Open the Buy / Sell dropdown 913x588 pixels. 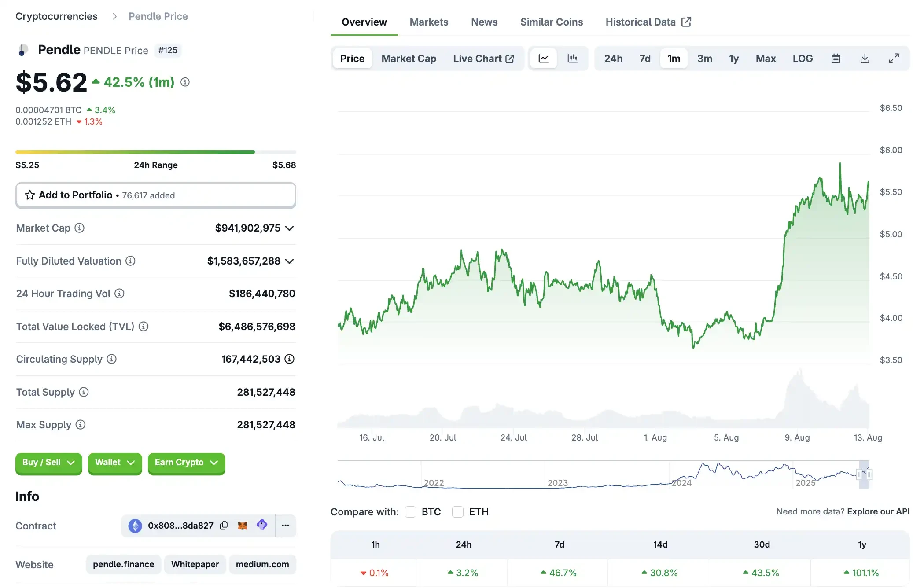48,463
